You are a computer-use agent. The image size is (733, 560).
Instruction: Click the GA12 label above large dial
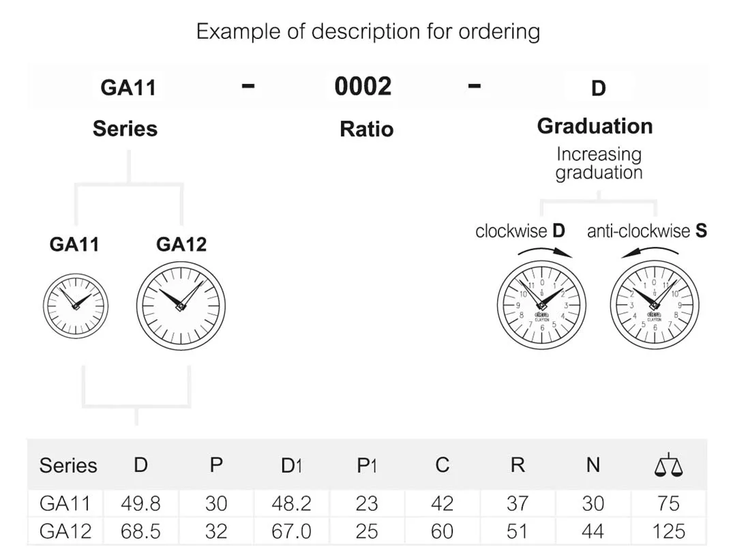coord(181,244)
